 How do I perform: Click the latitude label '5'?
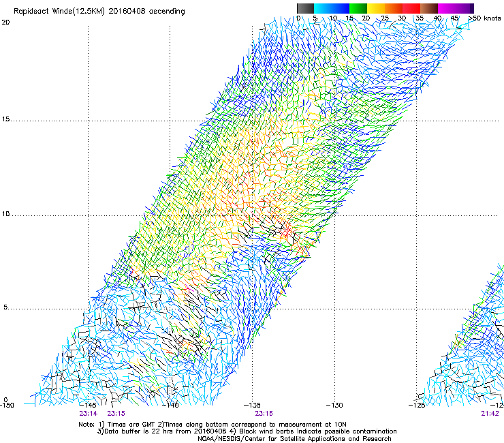pyautogui.click(x=5, y=307)
